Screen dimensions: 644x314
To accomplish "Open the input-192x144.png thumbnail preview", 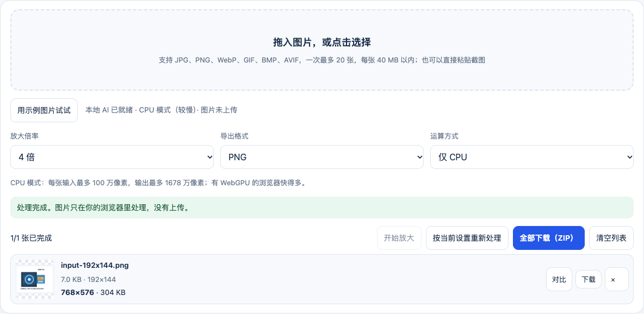I will [x=35, y=279].
